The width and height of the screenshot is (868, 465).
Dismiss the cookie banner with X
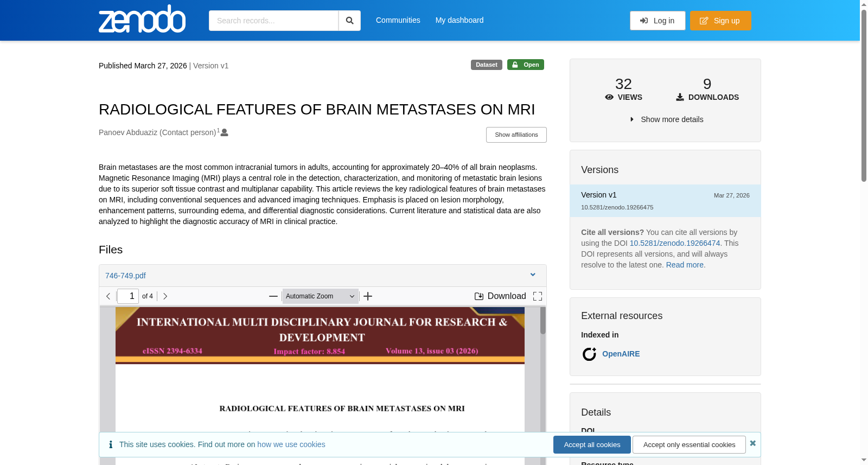[752, 443]
